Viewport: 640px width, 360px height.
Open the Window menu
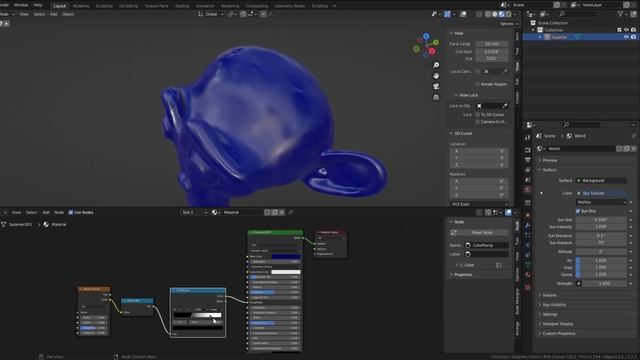21,5
